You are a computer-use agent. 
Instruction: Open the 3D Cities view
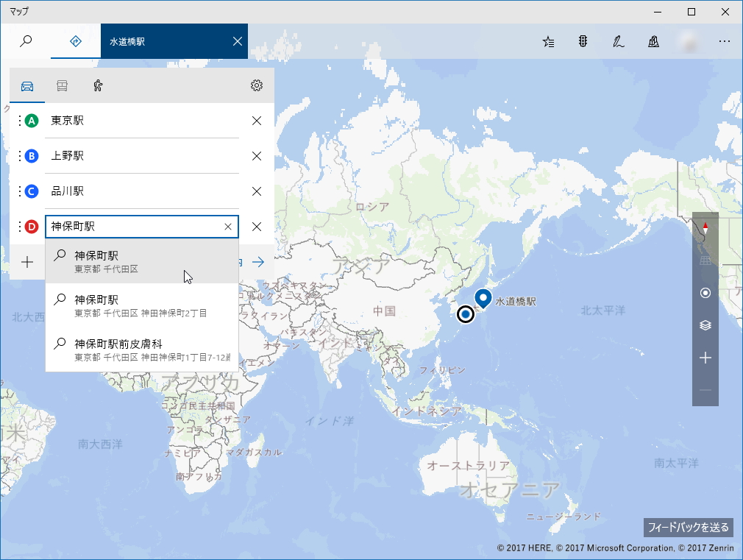coord(653,42)
